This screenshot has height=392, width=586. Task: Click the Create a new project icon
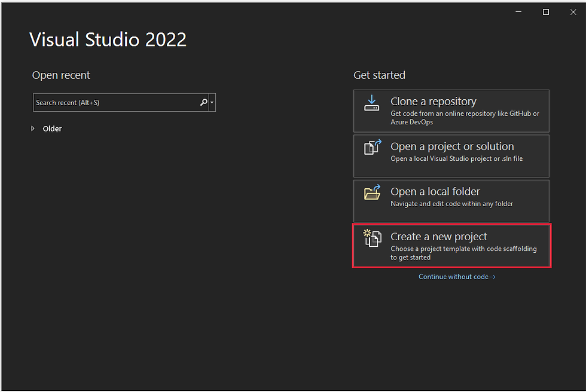[372, 238]
